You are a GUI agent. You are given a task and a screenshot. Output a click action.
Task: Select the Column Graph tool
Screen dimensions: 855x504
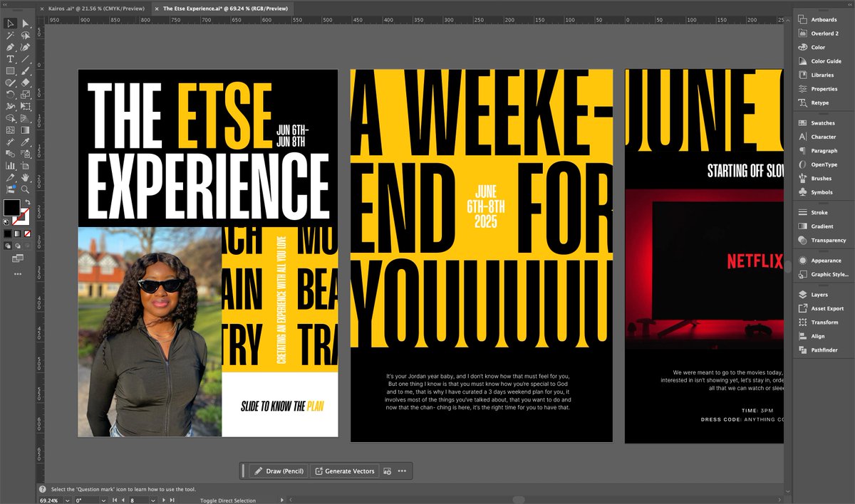pos(10,165)
